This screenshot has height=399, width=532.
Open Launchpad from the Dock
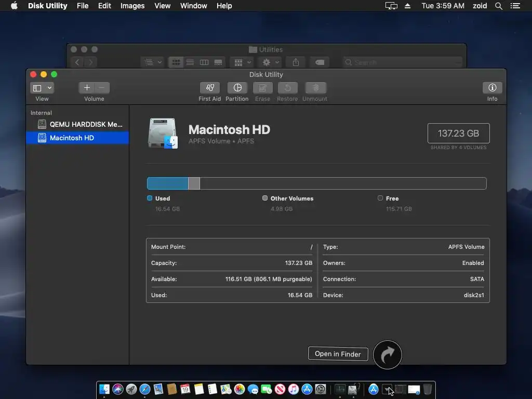tap(131, 389)
